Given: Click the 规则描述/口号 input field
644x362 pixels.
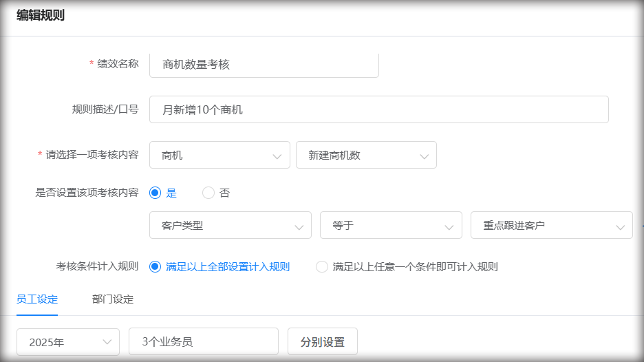Looking at the screenshot, I should coord(378,109).
